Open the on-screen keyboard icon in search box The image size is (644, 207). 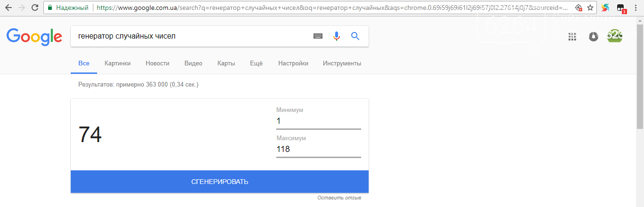click(318, 36)
